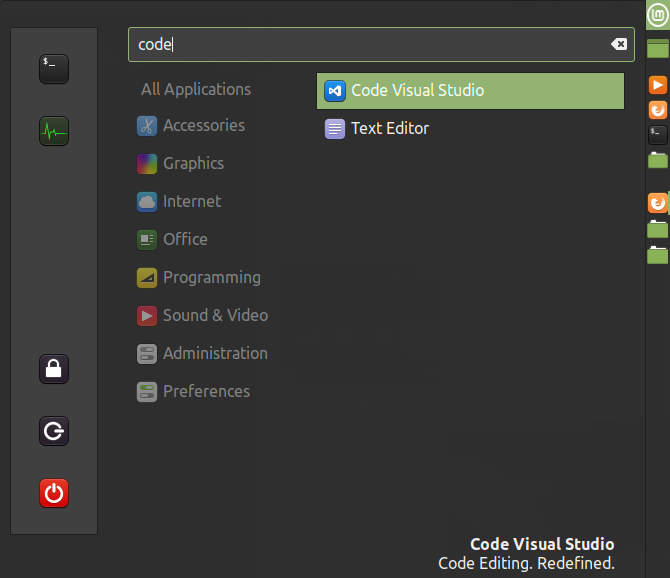Click the Lock Screen icon
Screen dimensions: 670x578
54,369
